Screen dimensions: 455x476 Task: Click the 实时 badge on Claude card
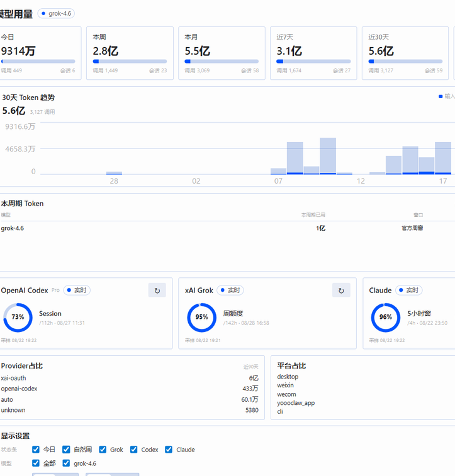pos(409,291)
